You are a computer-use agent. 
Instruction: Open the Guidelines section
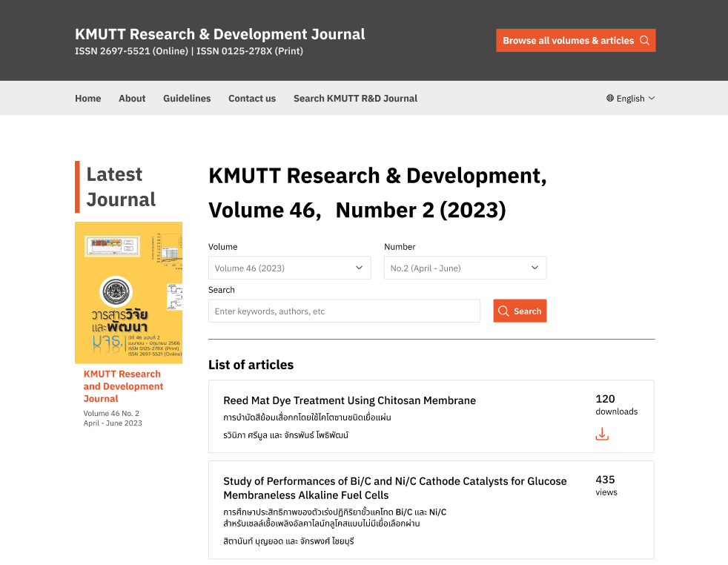coord(187,98)
